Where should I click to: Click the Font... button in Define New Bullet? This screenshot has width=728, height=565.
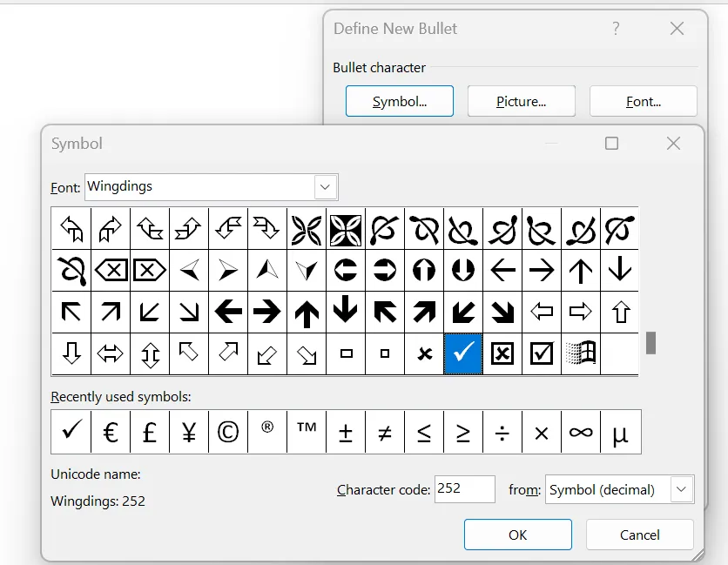[x=644, y=101]
